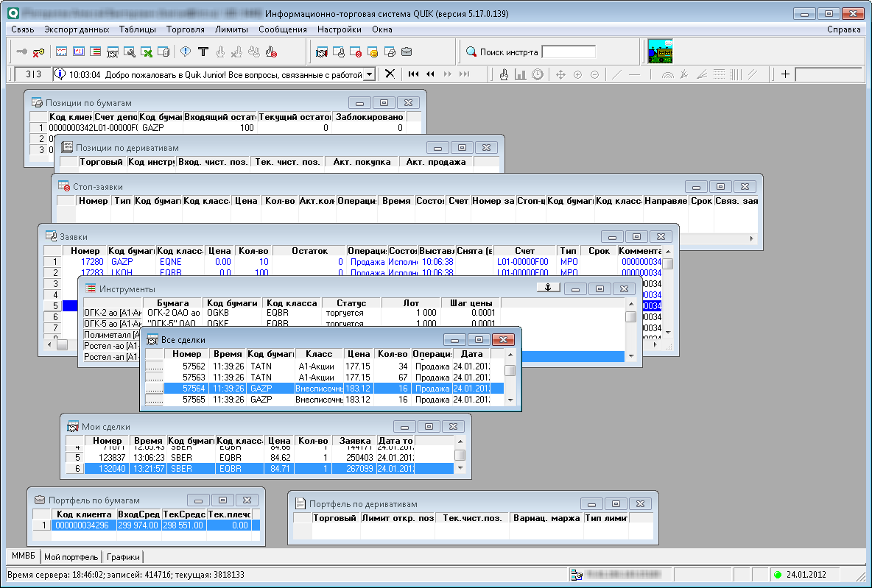Open the Настройки menu

tap(340, 29)
